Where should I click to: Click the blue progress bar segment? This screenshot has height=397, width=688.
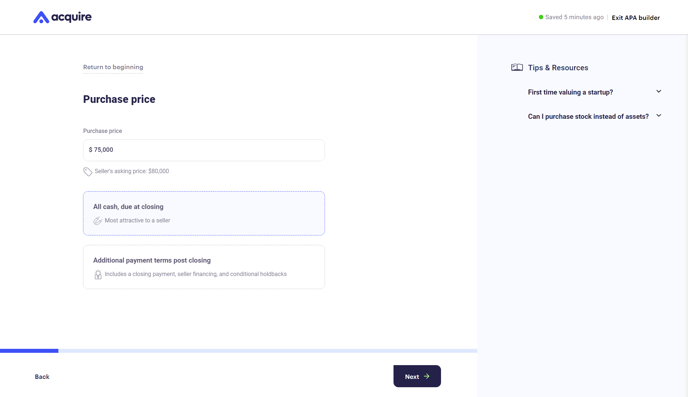point(29,351)
